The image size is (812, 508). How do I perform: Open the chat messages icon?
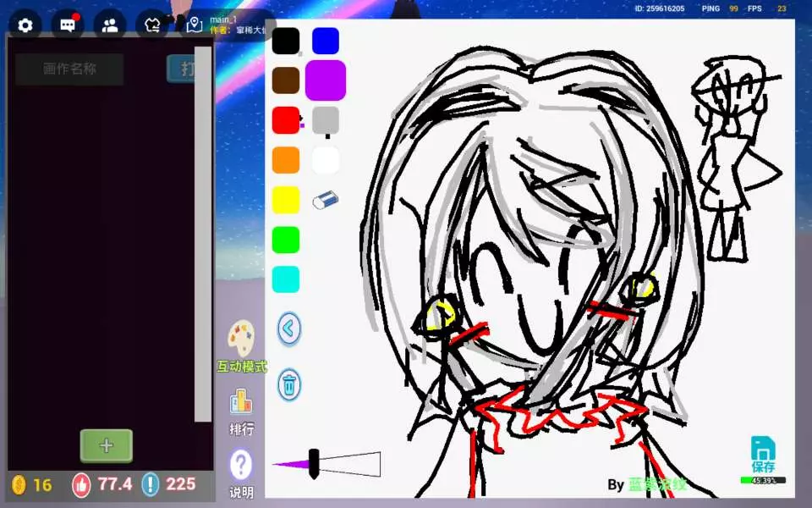tap(68, 25)
